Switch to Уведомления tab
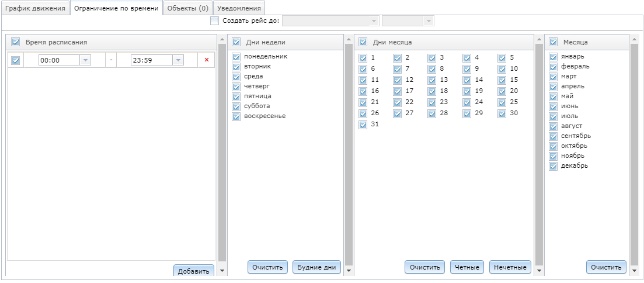 pos(239,8)
